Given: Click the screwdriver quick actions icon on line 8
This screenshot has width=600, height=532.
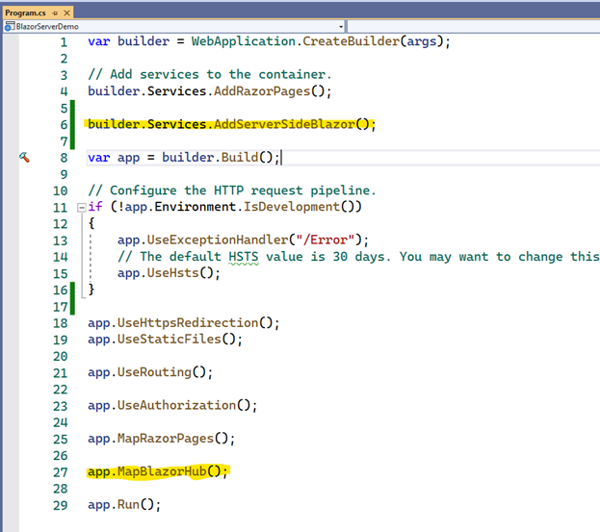Looking at the screenshot, I should point(24,157).
